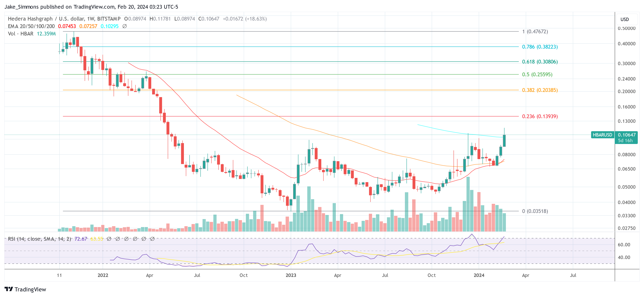Click the Fibonacci label 1 (0.47672)
This screenshot has height=297, width=644.
[535, 31]
